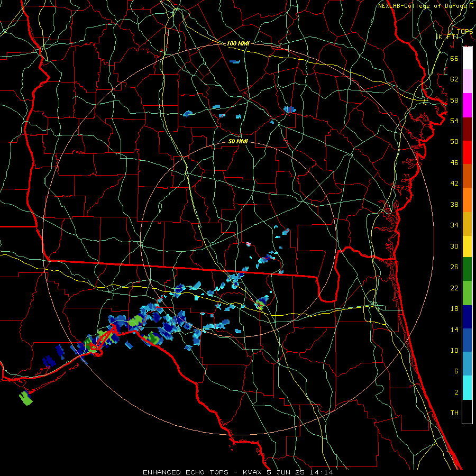Select the "22" legend value
Screen dimensions: 476x476
coord(454,288)
